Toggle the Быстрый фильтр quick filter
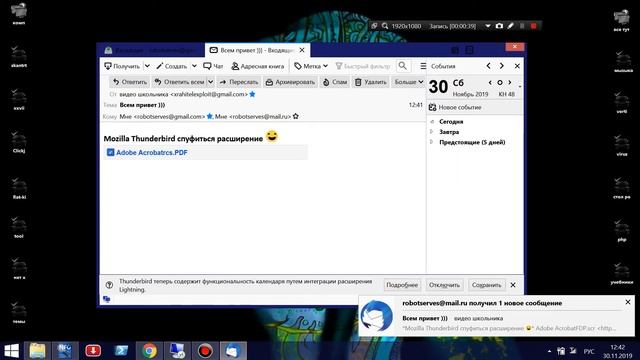This screenshot has height=360, width=640. coord(363,66)
